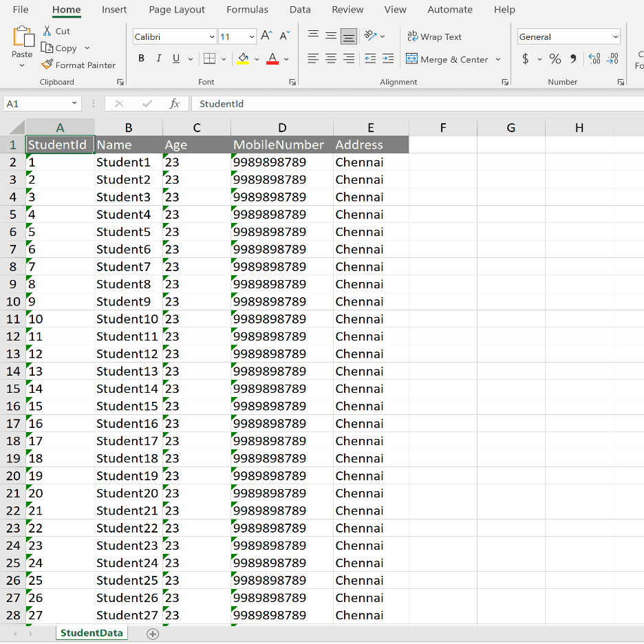
Task: Center text horizontally
Action: pyautogui.click(x=331, y=58)
